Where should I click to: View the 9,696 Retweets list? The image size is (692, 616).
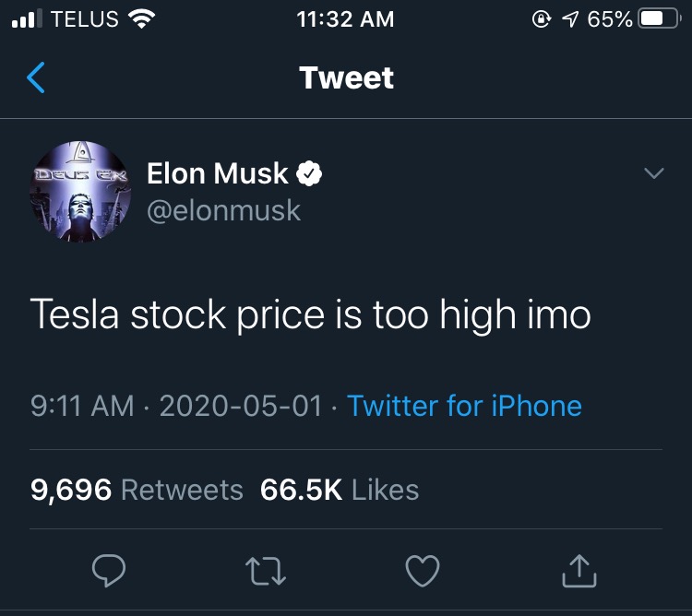pos(137,490)
